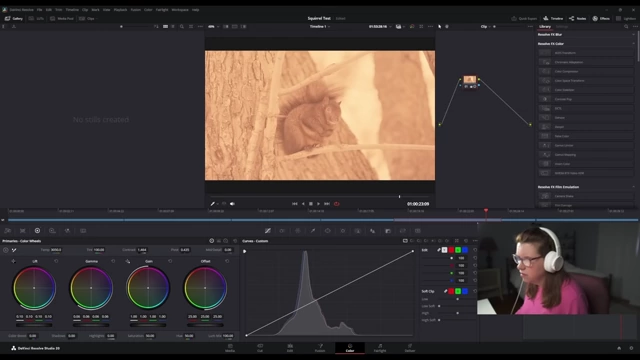640x360 pixels.
Task: Switch to the effects Settings tab
Action: point(562,27)
